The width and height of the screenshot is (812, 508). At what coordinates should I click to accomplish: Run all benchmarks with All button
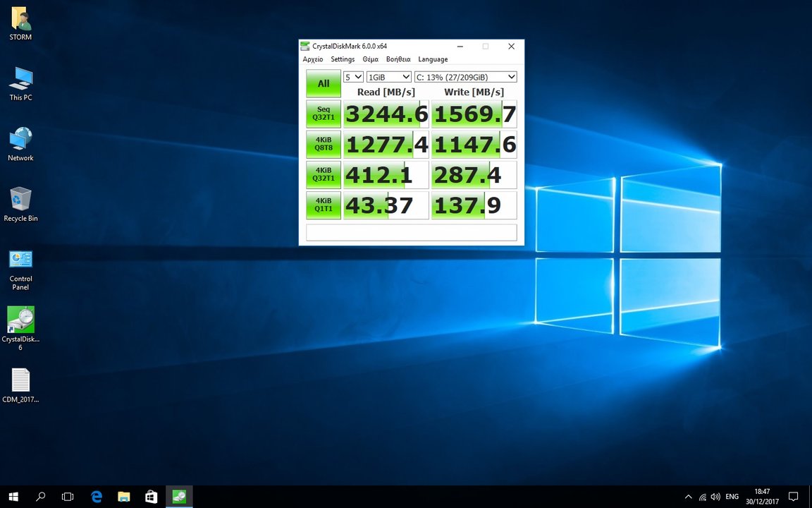324,83
